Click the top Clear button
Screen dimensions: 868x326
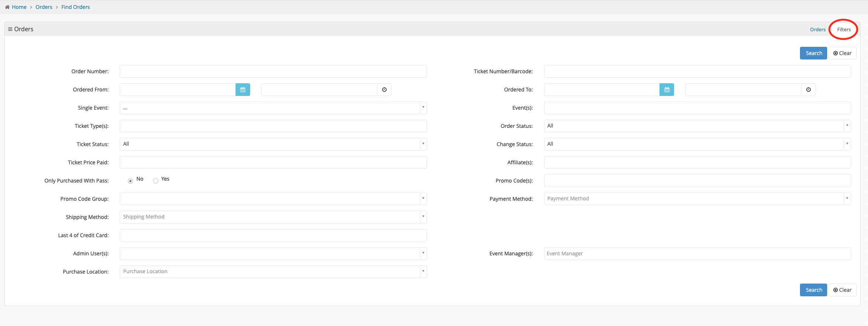pyautogui.click(x=842, y=53)
